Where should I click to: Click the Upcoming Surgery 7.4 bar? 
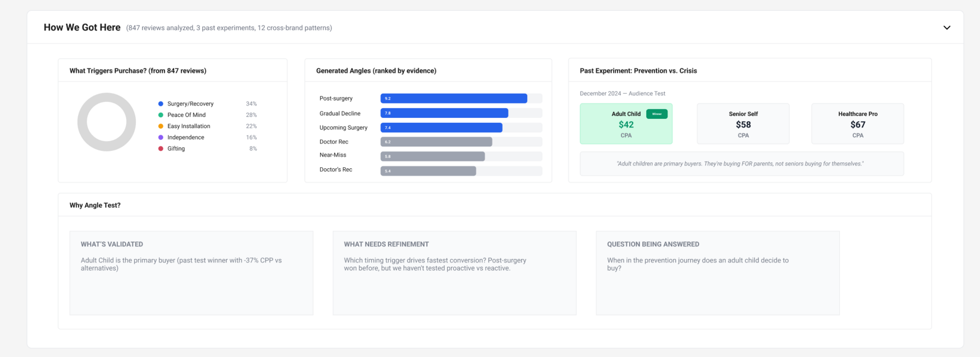[x=441, y=127]
